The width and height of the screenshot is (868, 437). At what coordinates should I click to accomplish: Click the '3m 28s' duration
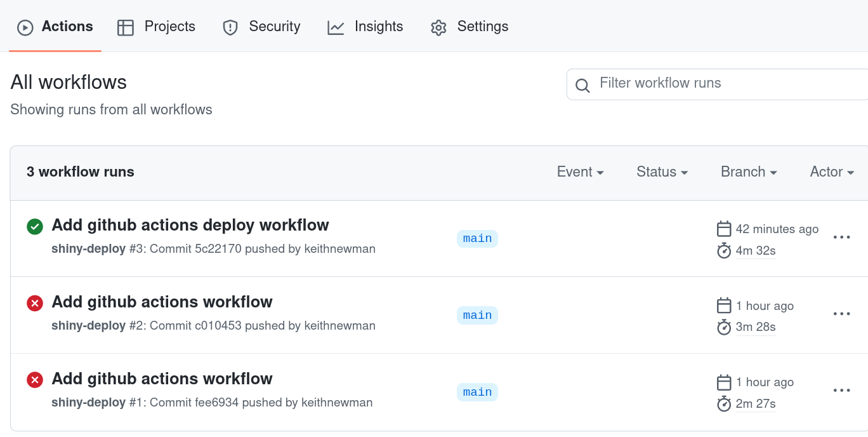[756, 327]
